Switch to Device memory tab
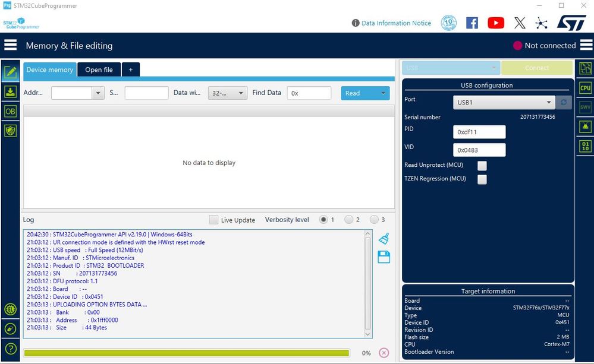The width and height of the screenshot is (594, 364). point(49,69)
